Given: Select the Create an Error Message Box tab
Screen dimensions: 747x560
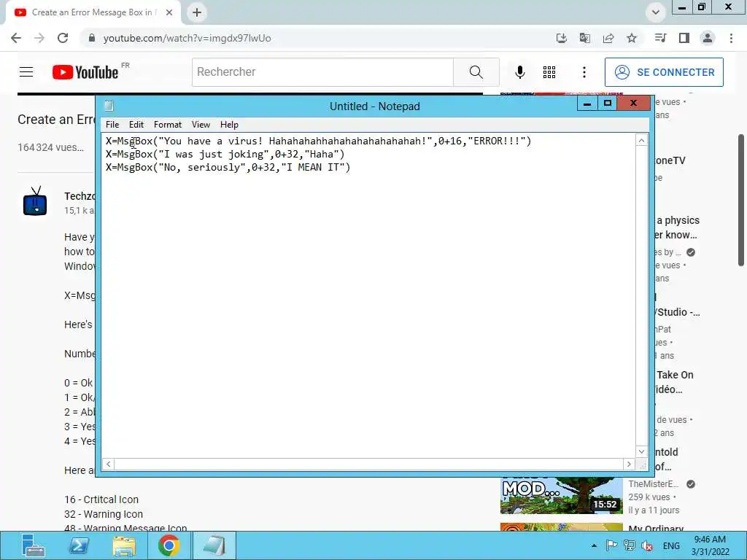Looking at the screenshot, I should click(93, 12).
